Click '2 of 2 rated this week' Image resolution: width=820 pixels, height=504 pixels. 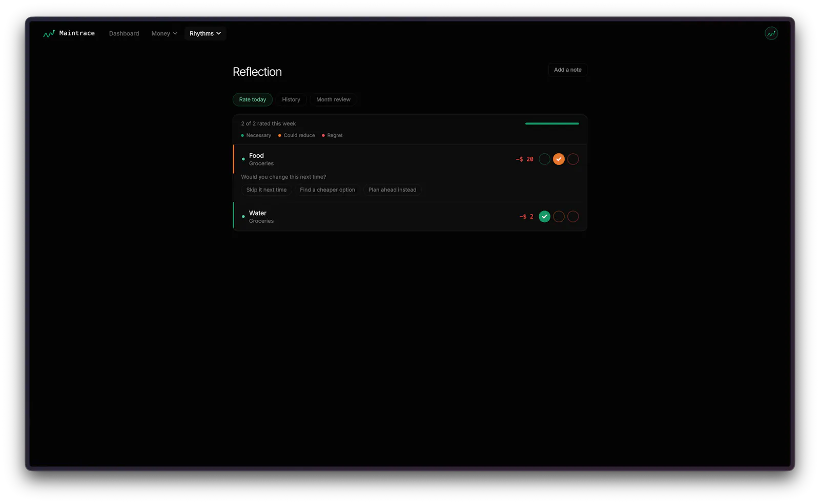(269, 124)
